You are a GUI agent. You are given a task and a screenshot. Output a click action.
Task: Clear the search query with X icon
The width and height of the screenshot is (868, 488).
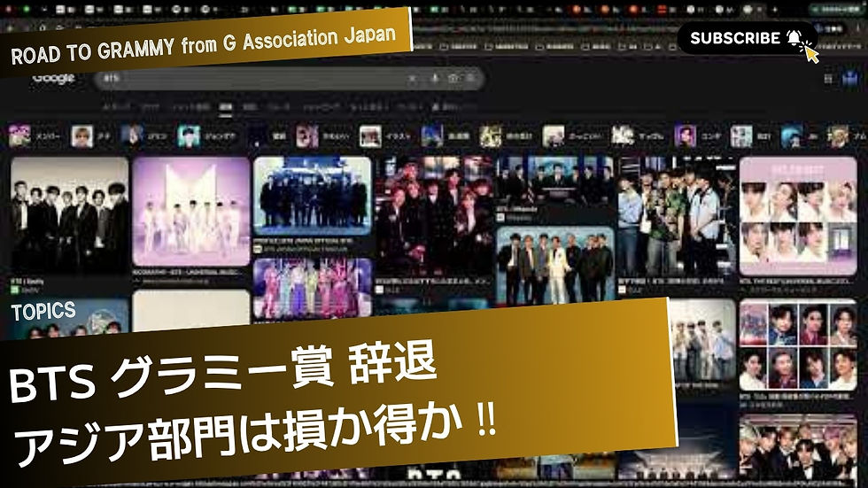point(413,79)
